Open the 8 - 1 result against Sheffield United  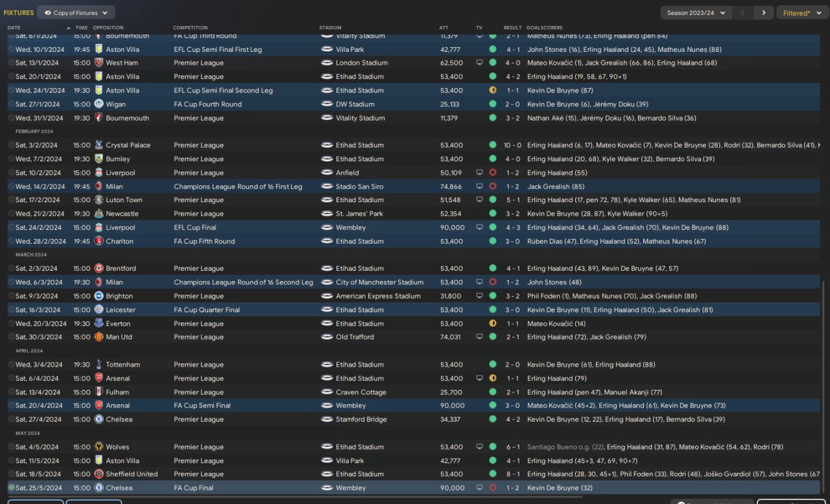pyautogui.click(x=512, y=474)
